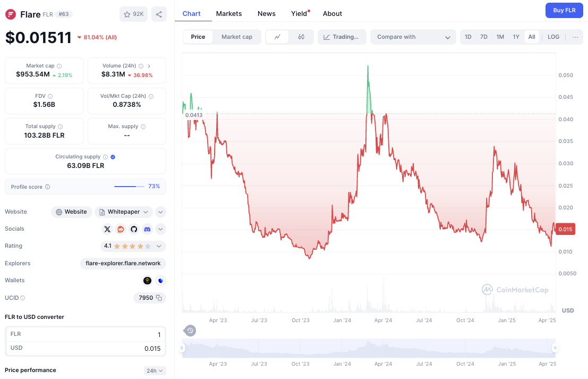Open flare-explorer.flare.network explorer link

click(123, 264)
